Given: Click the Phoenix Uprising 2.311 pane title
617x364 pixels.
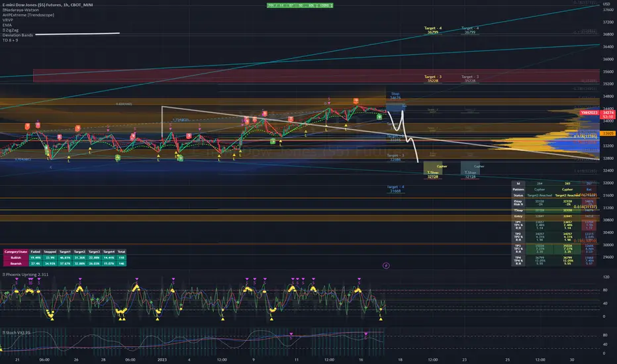Looking at the screenshot, I should tap(26, 274).
